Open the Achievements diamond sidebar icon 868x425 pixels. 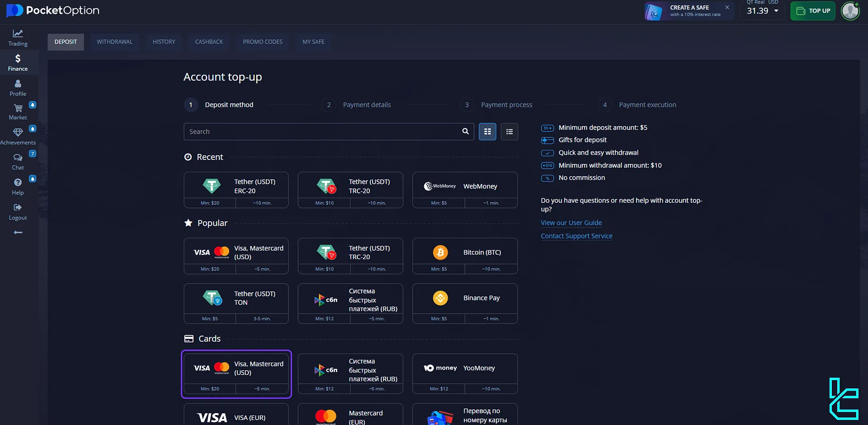click(x=18, y=133)
